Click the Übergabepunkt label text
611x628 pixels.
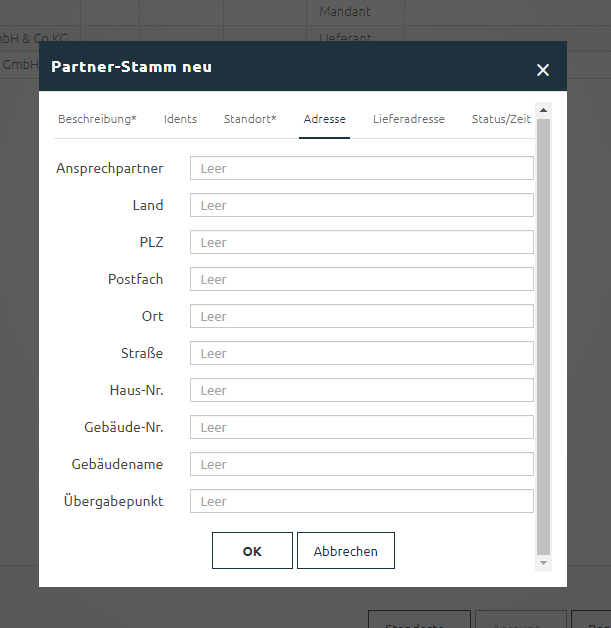113,501
